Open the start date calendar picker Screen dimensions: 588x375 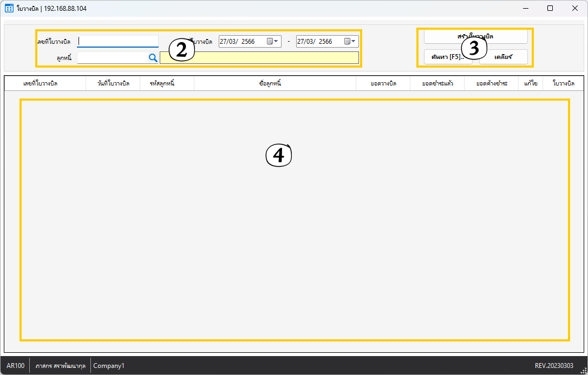[x=272, y=42]
